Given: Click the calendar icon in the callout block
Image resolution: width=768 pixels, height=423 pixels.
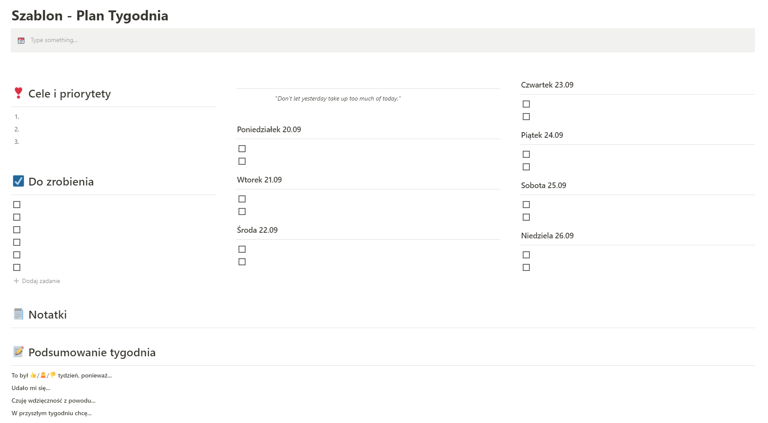Looking at the screenshot, I should click(x=21, y=41).
